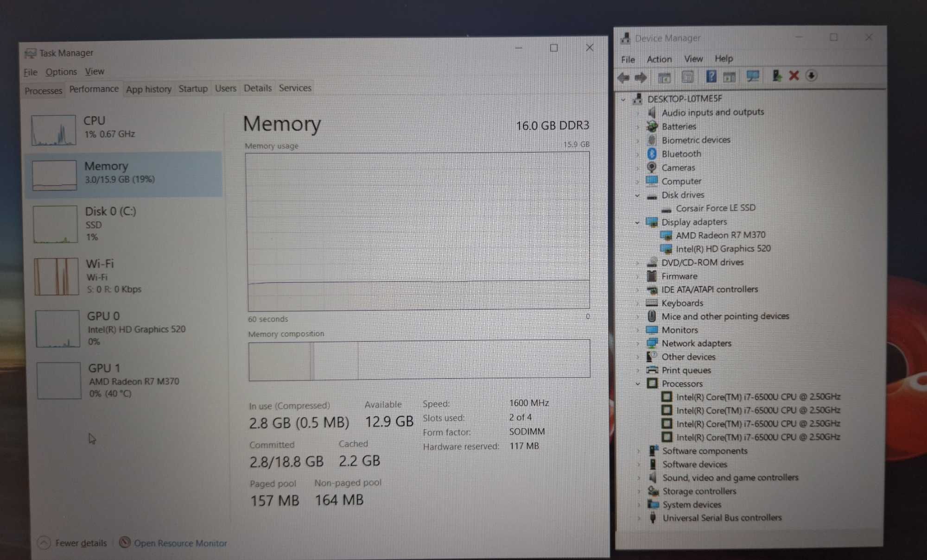Select DVD/CD-ROM drives category
Viewport: 927px width, 560px height.
702,262
